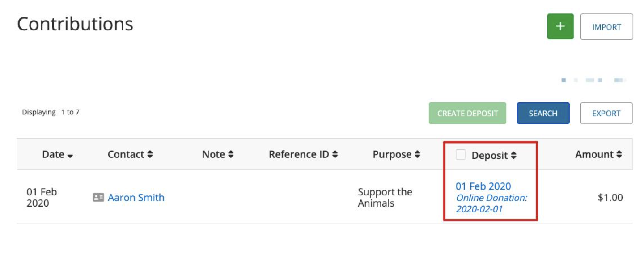Image resolution: width=644 pixels, height=254 pixels.
Task: Tick the checkbox in the Deposit header
Action: [x=461, y=155]
